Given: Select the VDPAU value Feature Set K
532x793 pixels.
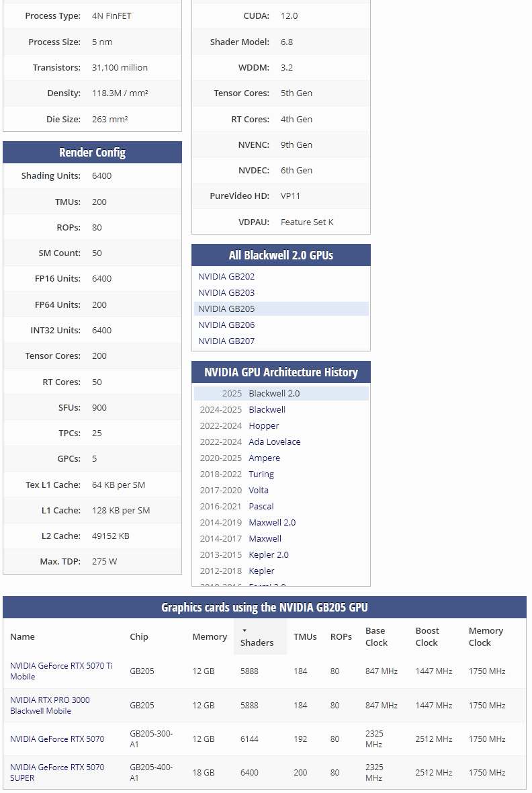Looking at the screenshot, I should (x=307, y=222).
